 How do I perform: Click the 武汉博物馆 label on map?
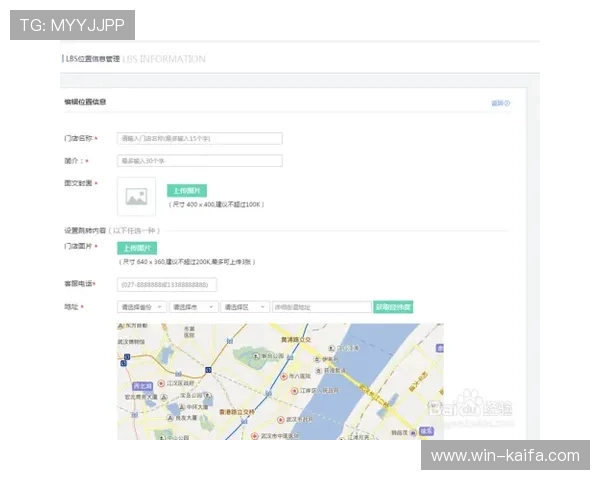(131, 342)
